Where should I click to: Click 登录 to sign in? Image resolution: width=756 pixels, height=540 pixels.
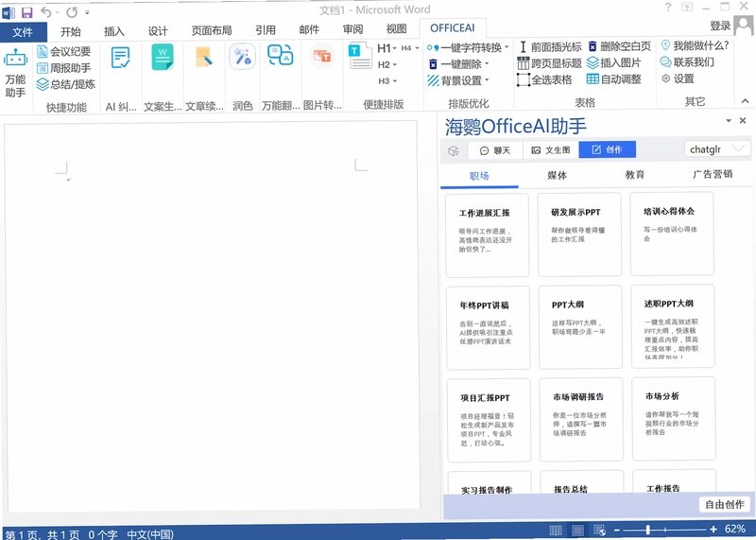(x=720, y=26)
